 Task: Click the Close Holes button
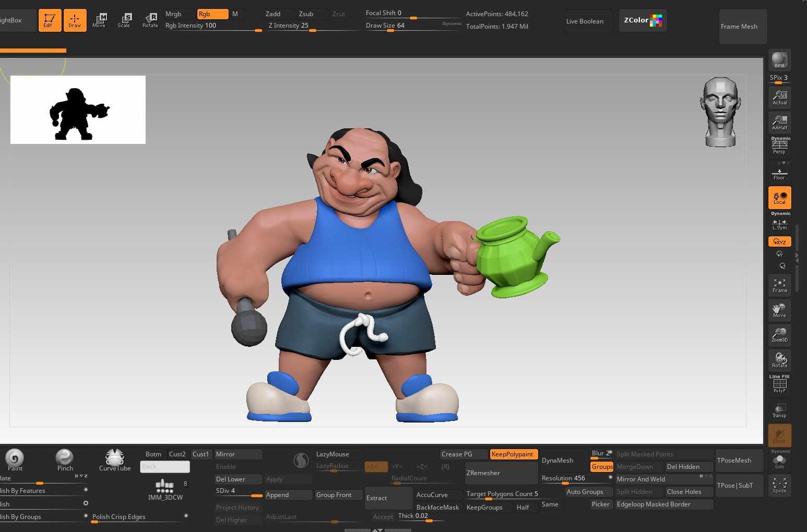(689, 492)
